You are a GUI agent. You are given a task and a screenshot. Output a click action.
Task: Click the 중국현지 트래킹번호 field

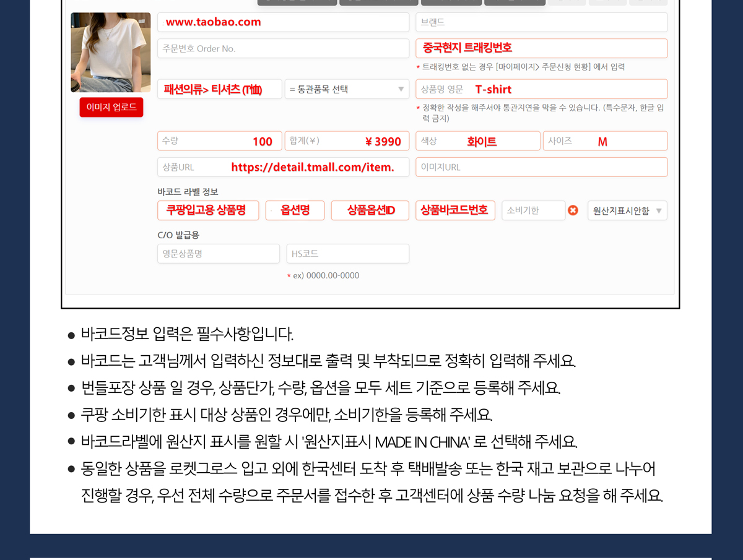tap(541, 48)
